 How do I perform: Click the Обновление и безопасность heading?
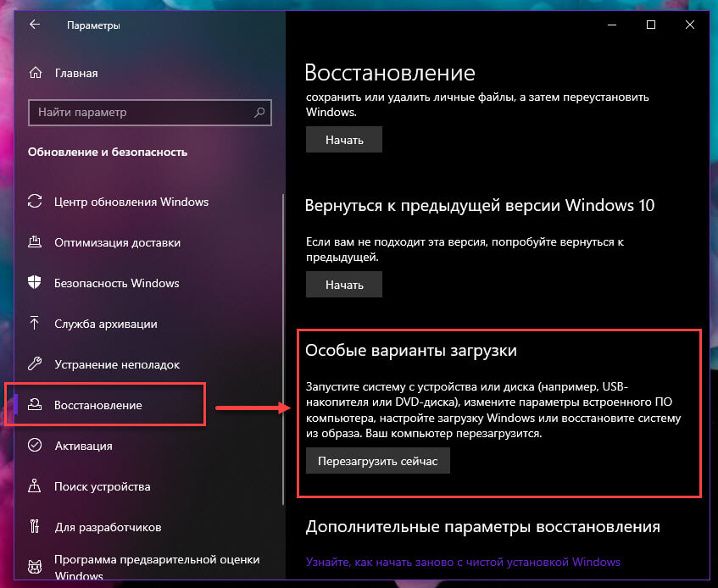108,152
